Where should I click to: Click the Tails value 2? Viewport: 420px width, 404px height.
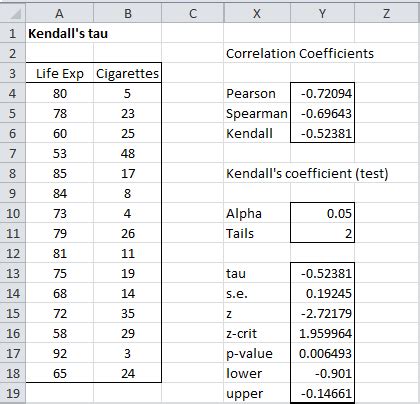[322, 233]
